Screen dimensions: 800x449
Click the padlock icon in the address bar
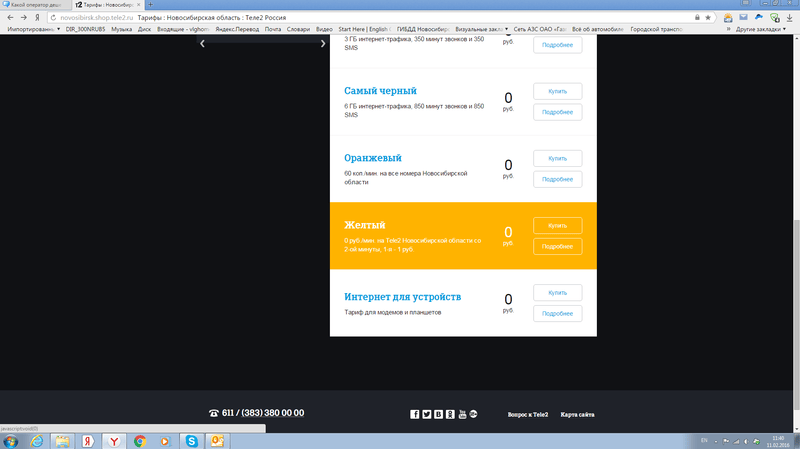[697, 17]
